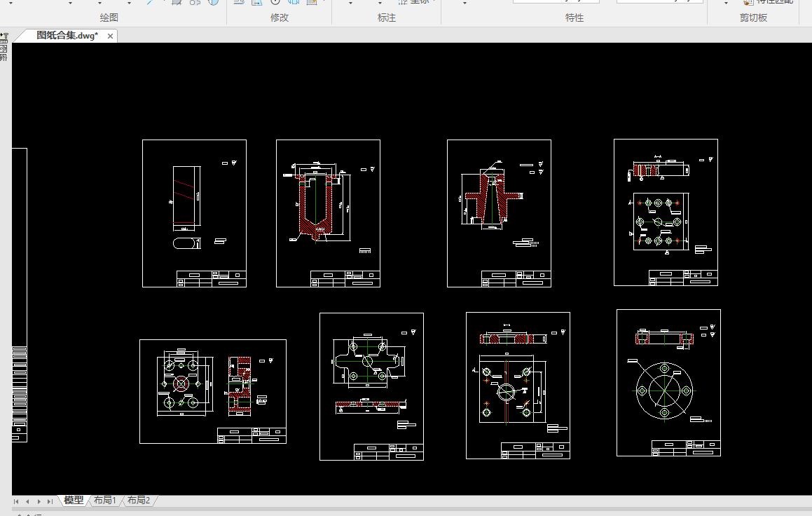This screenshot has height=516, width=812.
Task: Close the 图纸合集.dwg document tab
Action: point(110,36)
